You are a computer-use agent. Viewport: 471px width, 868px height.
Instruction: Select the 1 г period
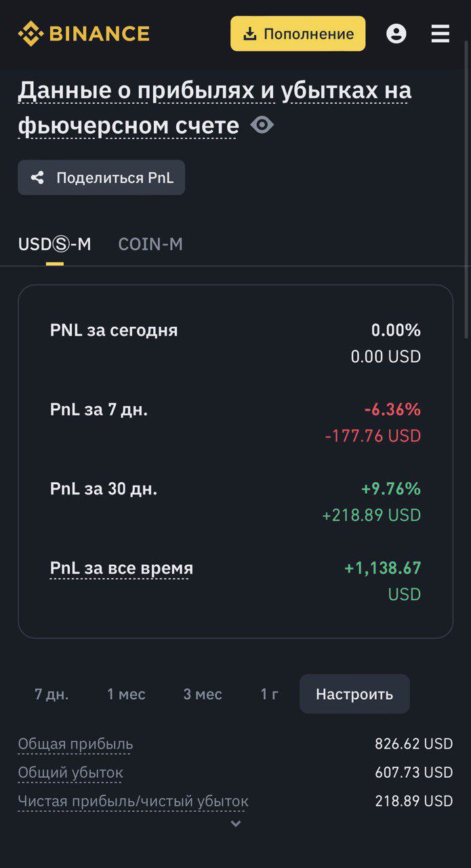pyautogui.click(x=269, y=694)
